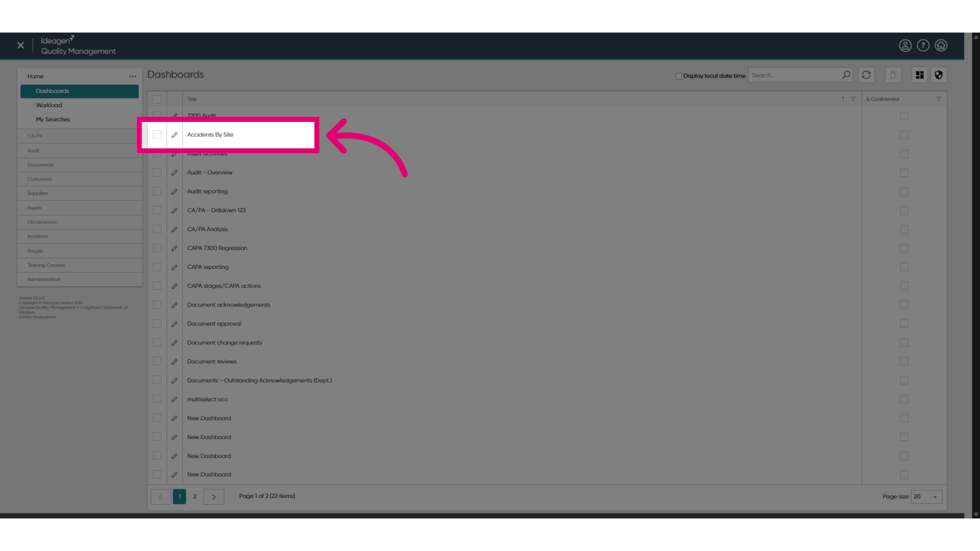This screenshot has width=980, height=551.
Task: Open the help question mark icon
Action: tap(923, 45)
